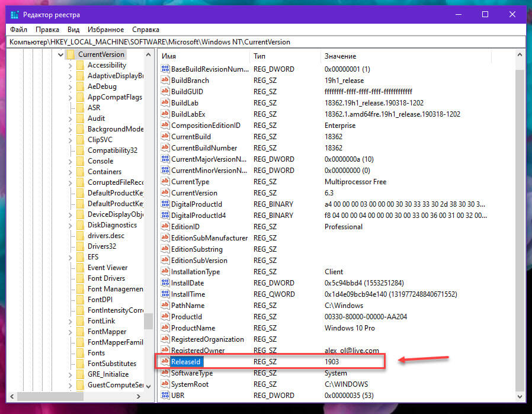Click the ProductName string icon

pyautogui.click(x=165, y=328)
